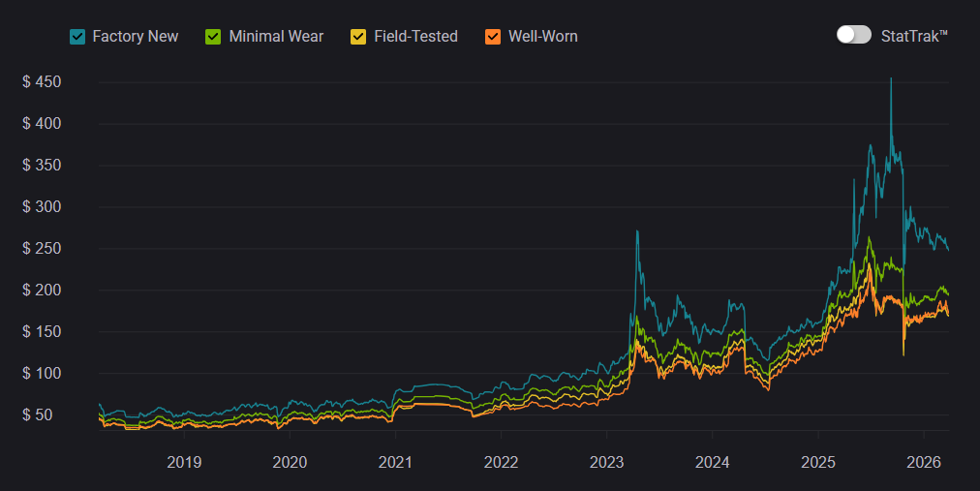The height and width of the screenshot is (491, 980).
Task: Uncheck the Factory New checkbox
Action: (x=77, y=37)
